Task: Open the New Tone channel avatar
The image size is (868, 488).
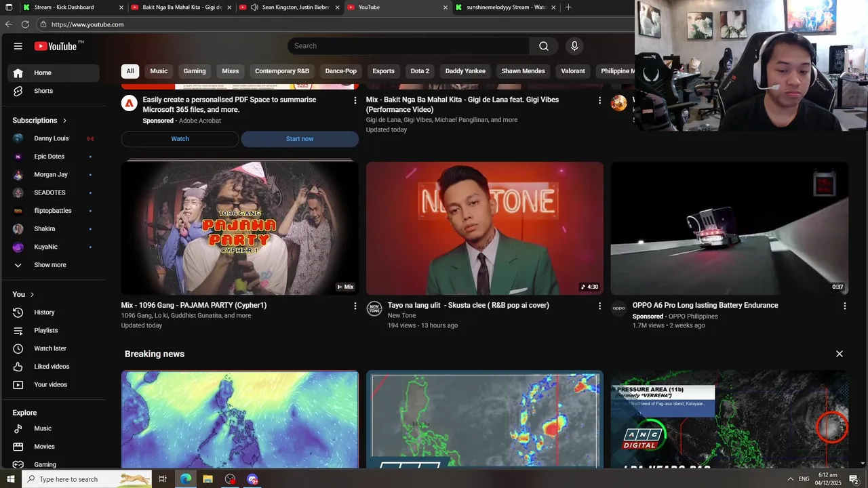Action: point(374,308)
